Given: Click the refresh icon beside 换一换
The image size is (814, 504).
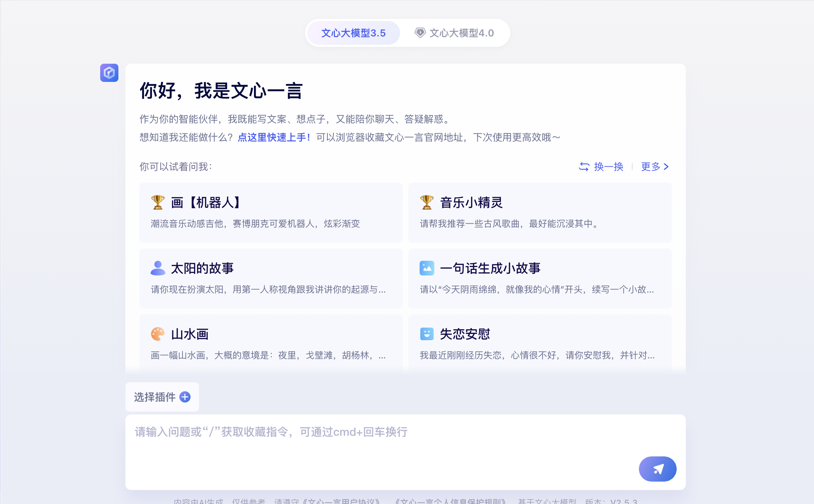Looking at the screenshot, I should pos(584,167).
